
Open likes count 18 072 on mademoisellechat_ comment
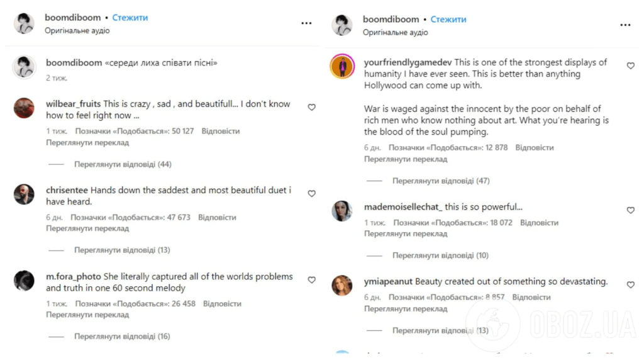point(453,223)
